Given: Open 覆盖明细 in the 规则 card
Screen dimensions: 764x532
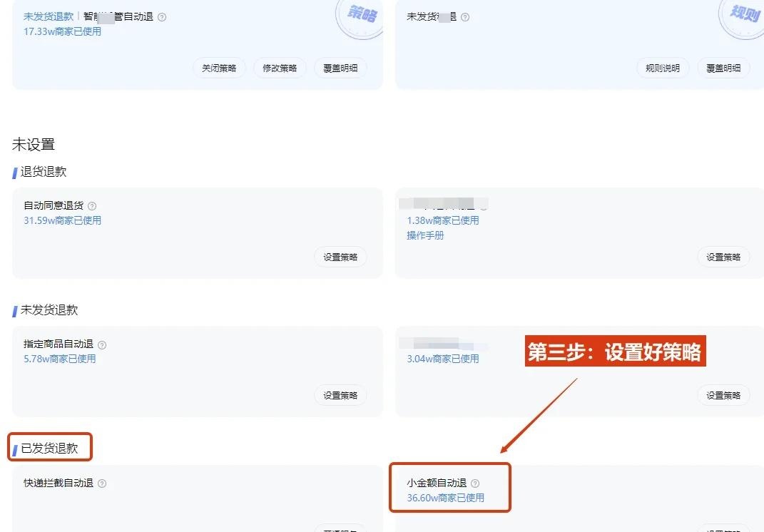Looking at the screenshot, I should (x=723, y=68).
